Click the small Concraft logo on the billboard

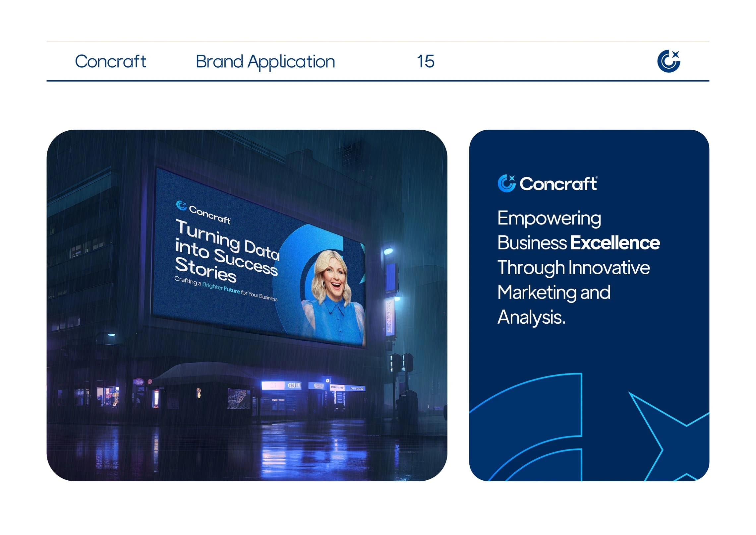181,205
